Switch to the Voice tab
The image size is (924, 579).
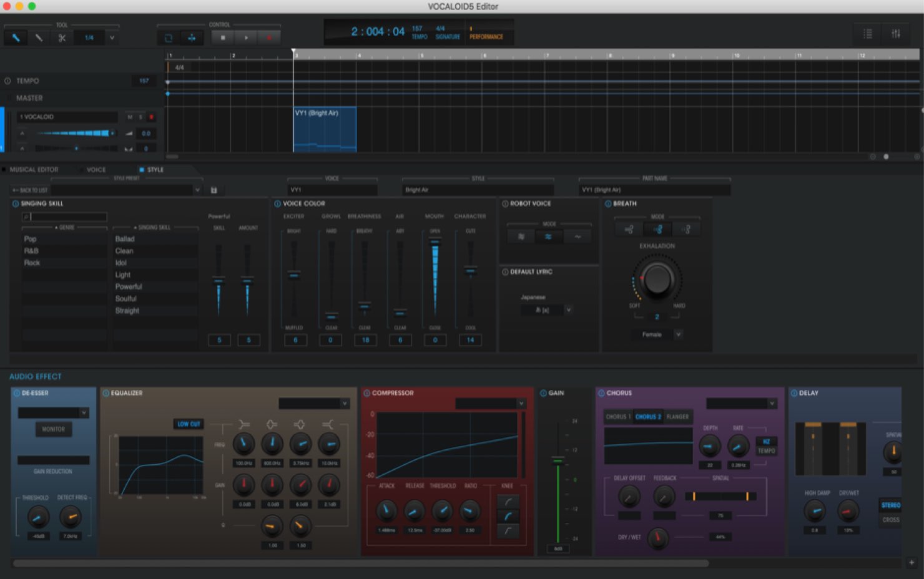[96, 170]
